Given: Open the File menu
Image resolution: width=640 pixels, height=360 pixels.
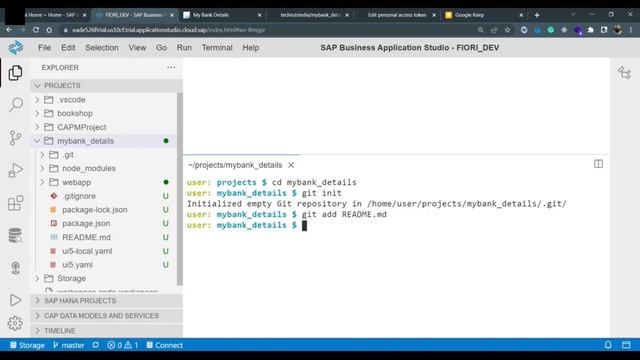Looking at the screenshot, I should pyautogui.click(x=44, y=48).
